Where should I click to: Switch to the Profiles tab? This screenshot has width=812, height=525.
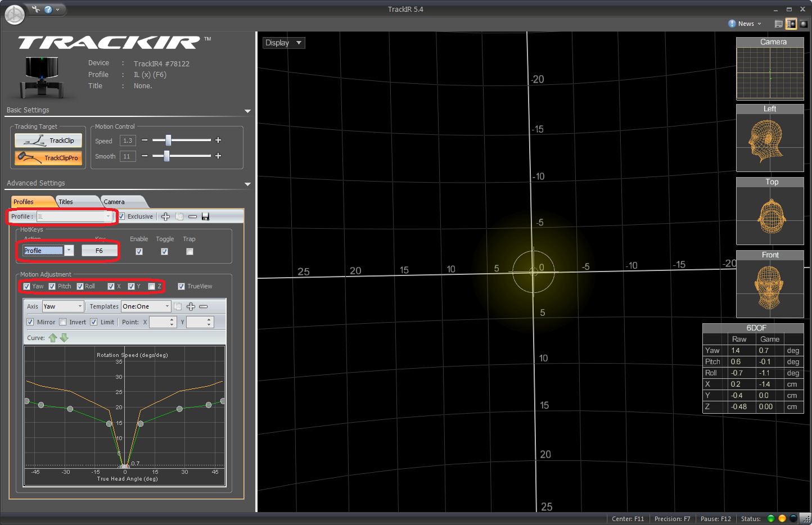click(32, 202)
